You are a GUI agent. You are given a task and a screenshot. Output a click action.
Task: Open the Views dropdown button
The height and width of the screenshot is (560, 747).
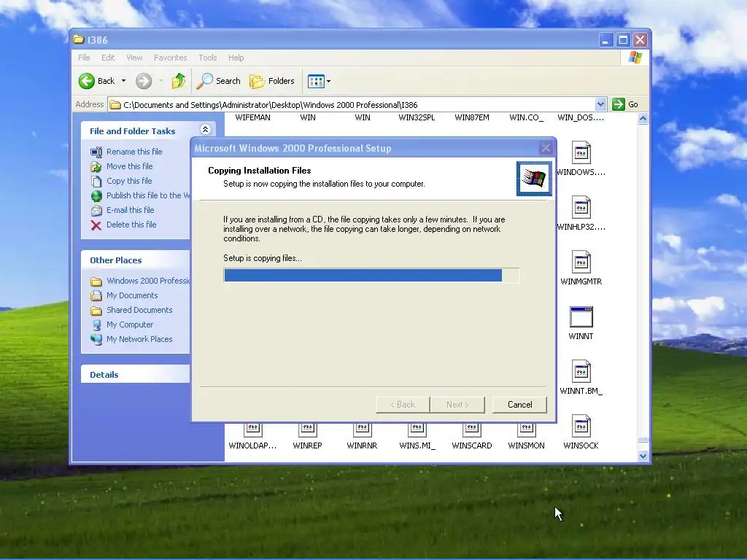(x=319, y=81)
